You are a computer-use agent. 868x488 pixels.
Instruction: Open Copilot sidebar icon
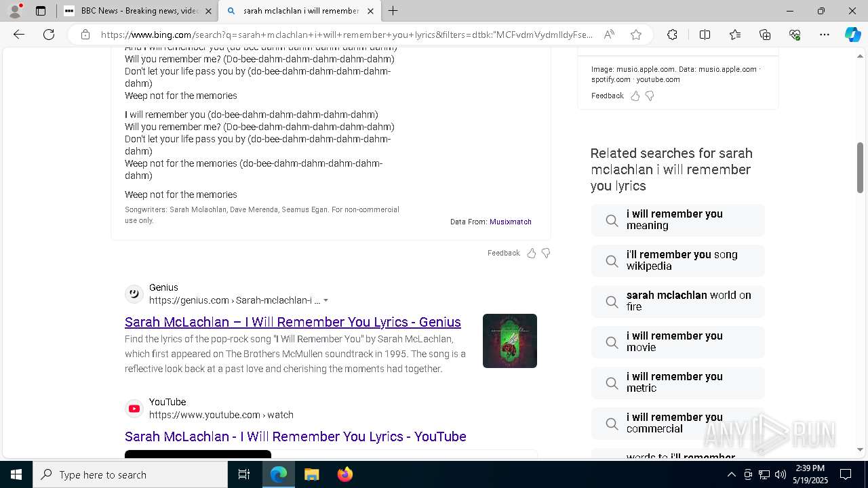(x=852, y=35)
